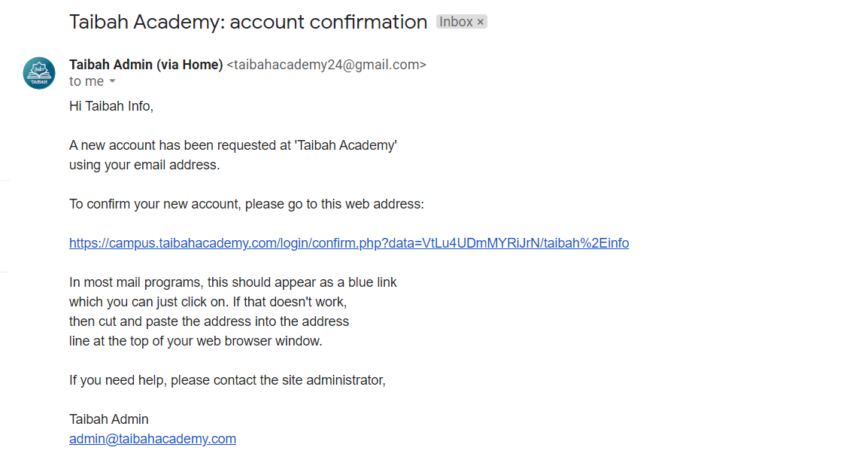Click the sender name Taibah Admin (via Home)
The width and height of the screenshot is (868, 472).
(x=146, y=65)
